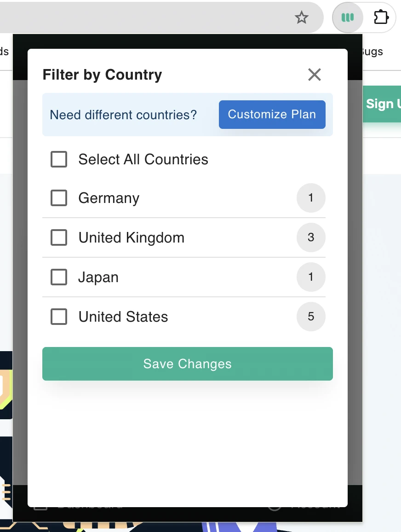Tick the United Kingdom checkbox
Image resolution: width=401 pixels, height=532 pixels.
click(59, 238)
